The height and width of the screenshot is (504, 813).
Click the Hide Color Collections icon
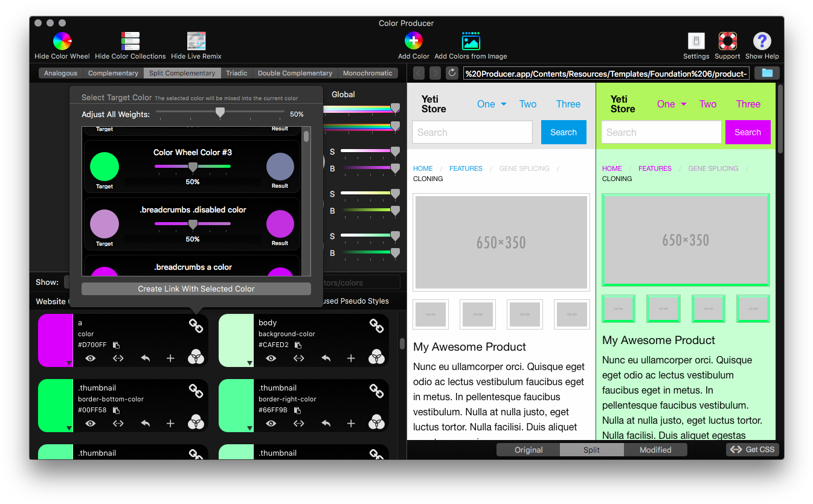(x=130, y=42)
